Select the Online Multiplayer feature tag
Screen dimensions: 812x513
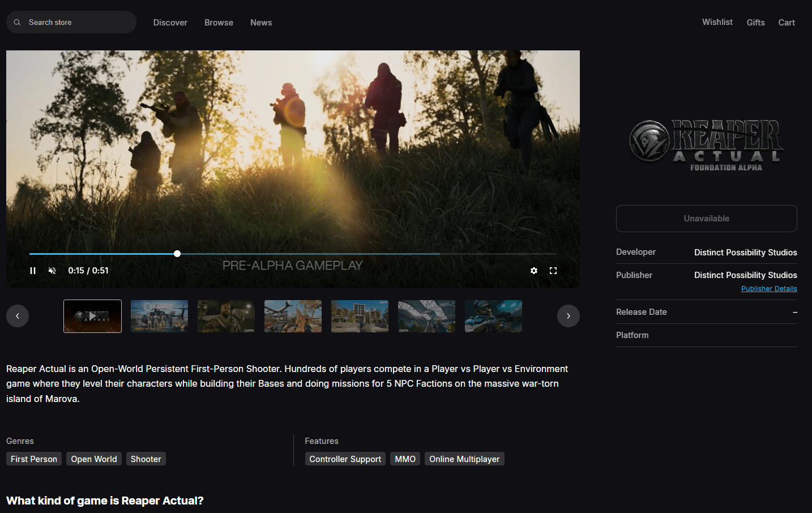click(464, 459)
